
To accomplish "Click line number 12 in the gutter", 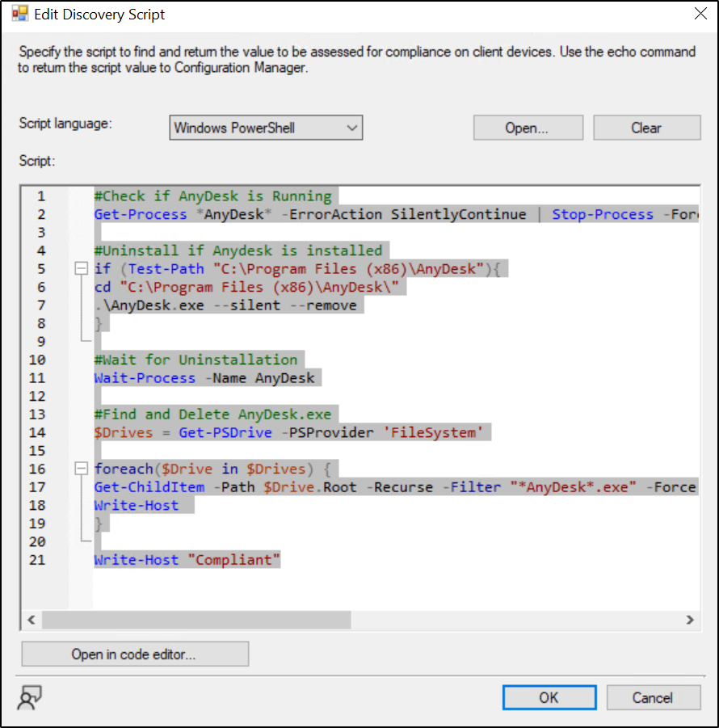I will click(37, 396).
